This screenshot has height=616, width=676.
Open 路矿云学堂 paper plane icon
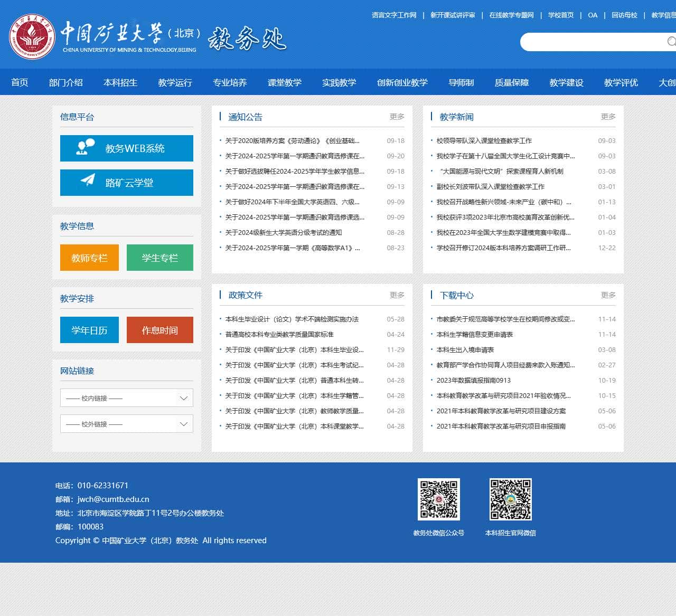88,181
